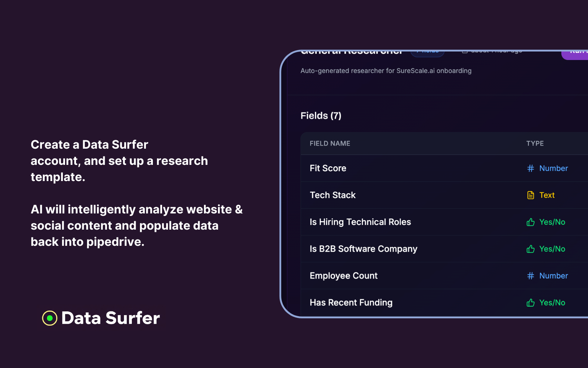
Task: Select the Is Hiring Technical Roles field
Action: coord(360,222)
